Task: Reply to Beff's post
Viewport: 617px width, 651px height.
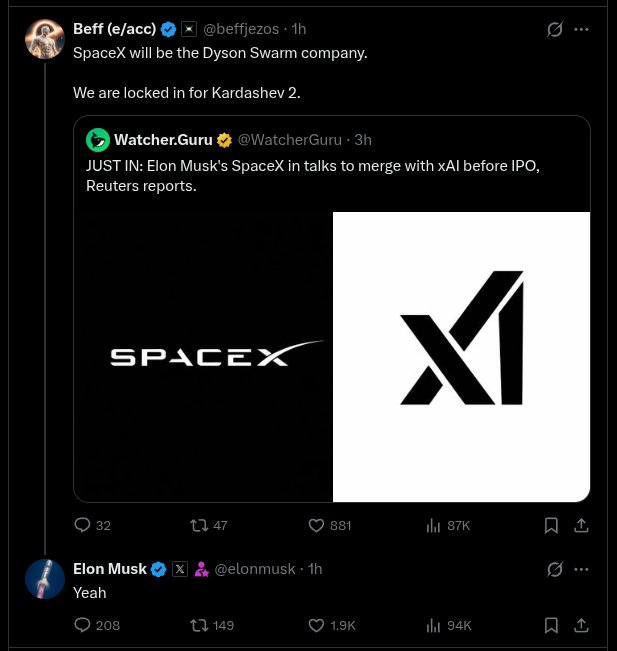Action: tap(83, 525)
